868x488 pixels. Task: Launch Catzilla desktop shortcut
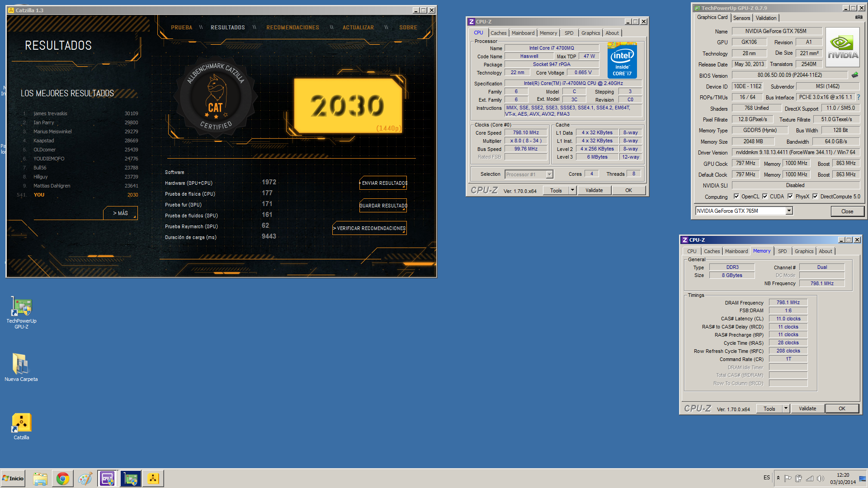21,426
